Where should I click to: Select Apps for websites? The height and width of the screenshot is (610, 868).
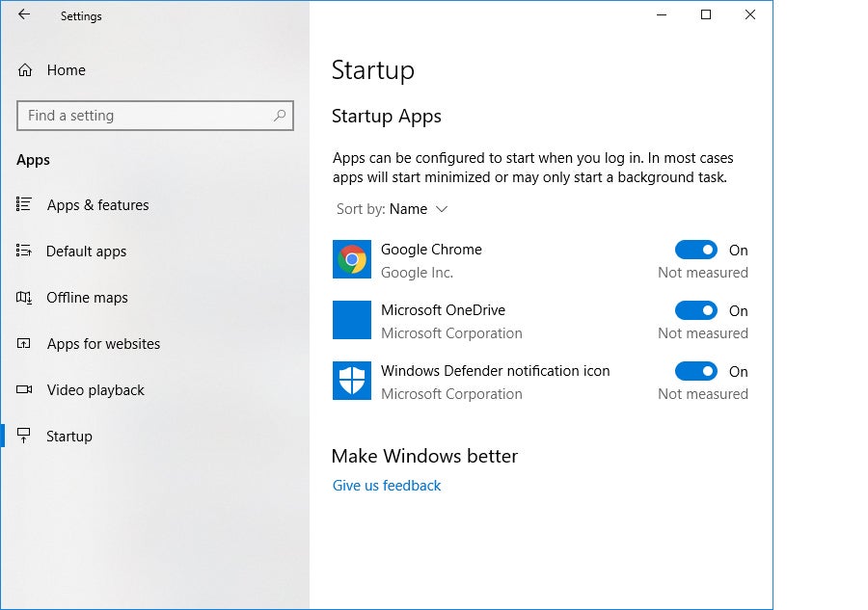pos(103,344)
